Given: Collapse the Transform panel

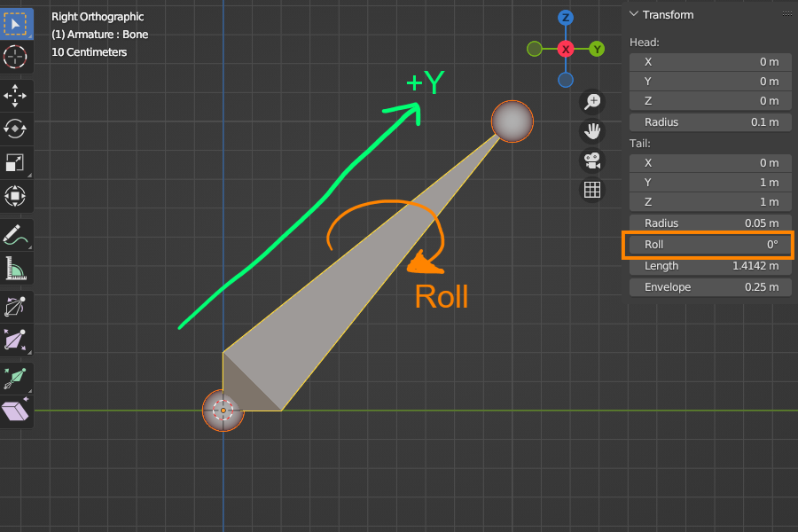Looking at the screenshot, I should point(634,15).
